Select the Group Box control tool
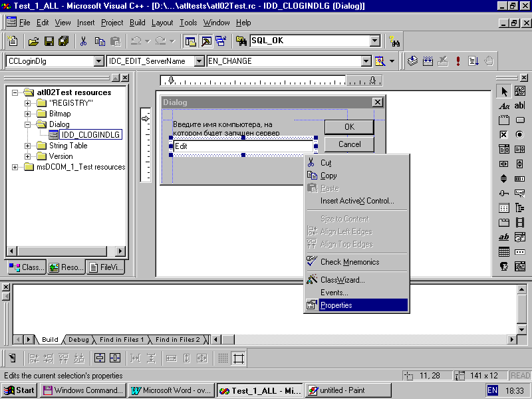532x399 pixels. pyautogui.click(x=504, y=120)
